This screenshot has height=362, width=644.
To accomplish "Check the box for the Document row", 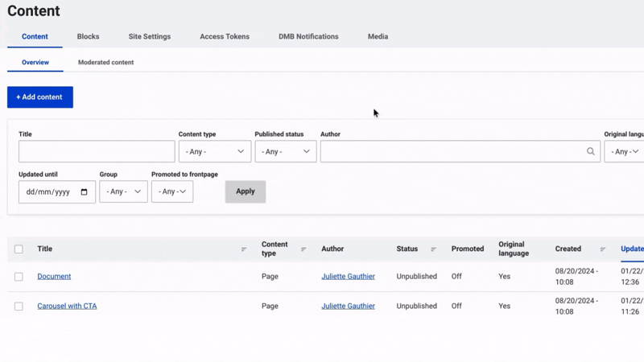I will (x=19, y=277).
